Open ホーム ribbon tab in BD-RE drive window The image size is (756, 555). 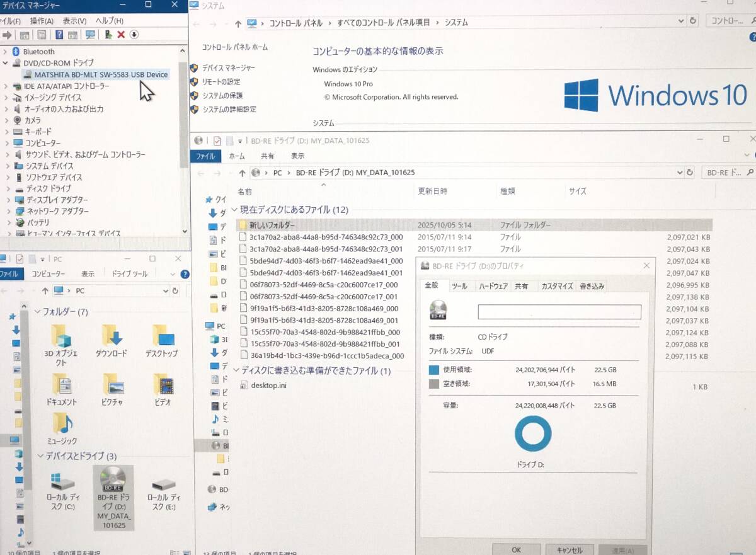tap(237, 156)
